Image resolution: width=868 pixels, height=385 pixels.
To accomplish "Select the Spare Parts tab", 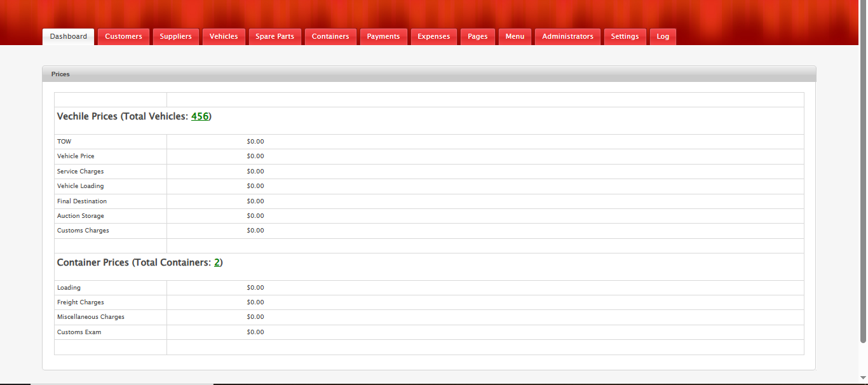I will 275,37.
